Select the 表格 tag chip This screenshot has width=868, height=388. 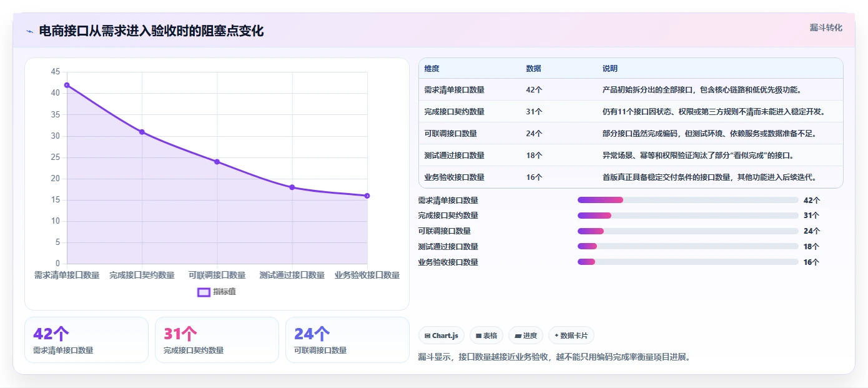486,336
